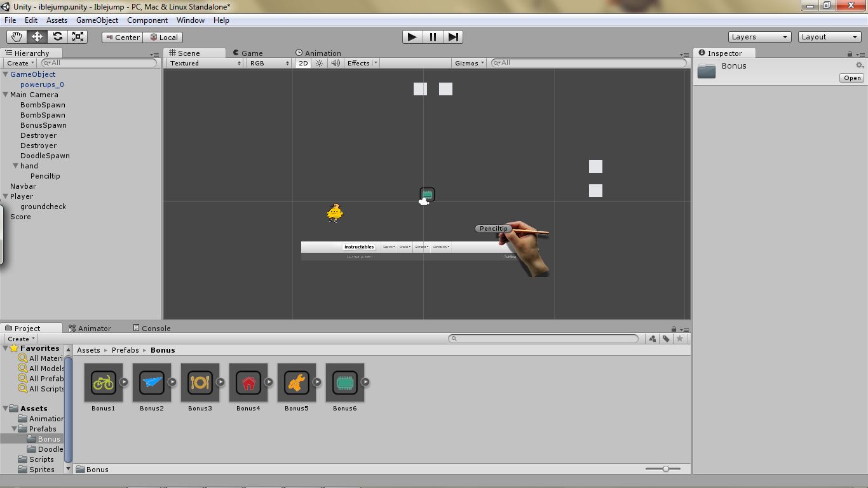This screenshot has width=868, height=488.
Task: Switch to the Animator tab
Action: (90, 329)
